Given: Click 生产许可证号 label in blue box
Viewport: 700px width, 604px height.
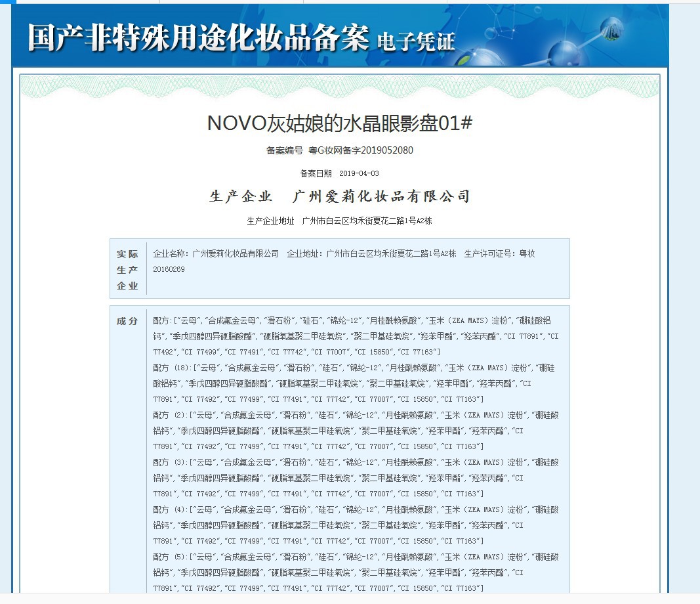Looking at the screenshot, I should point(489,254).
